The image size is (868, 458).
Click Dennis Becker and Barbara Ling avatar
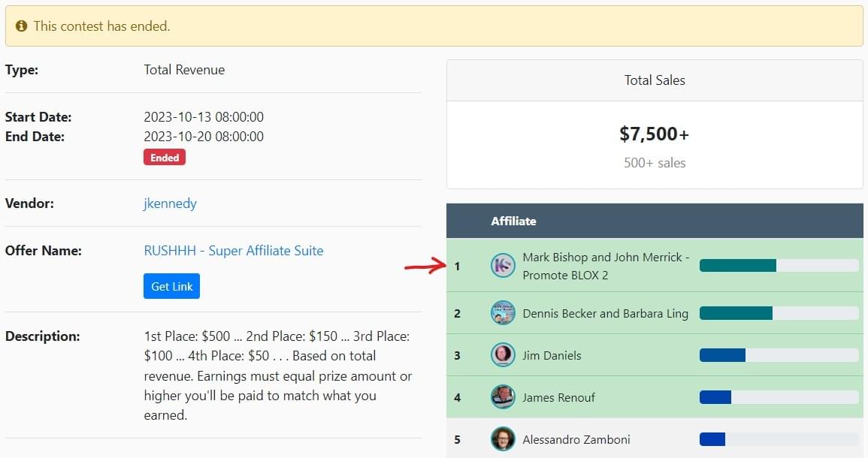tap(503, 313)
